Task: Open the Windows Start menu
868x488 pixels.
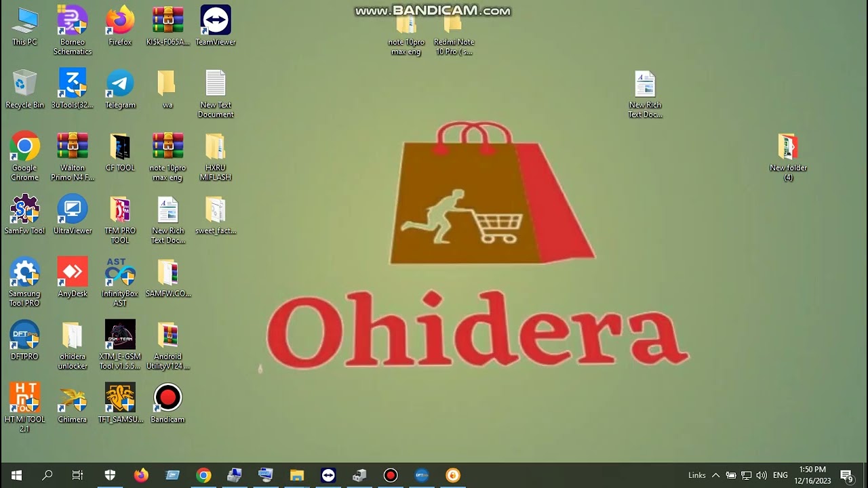Action: pos(16,475)
